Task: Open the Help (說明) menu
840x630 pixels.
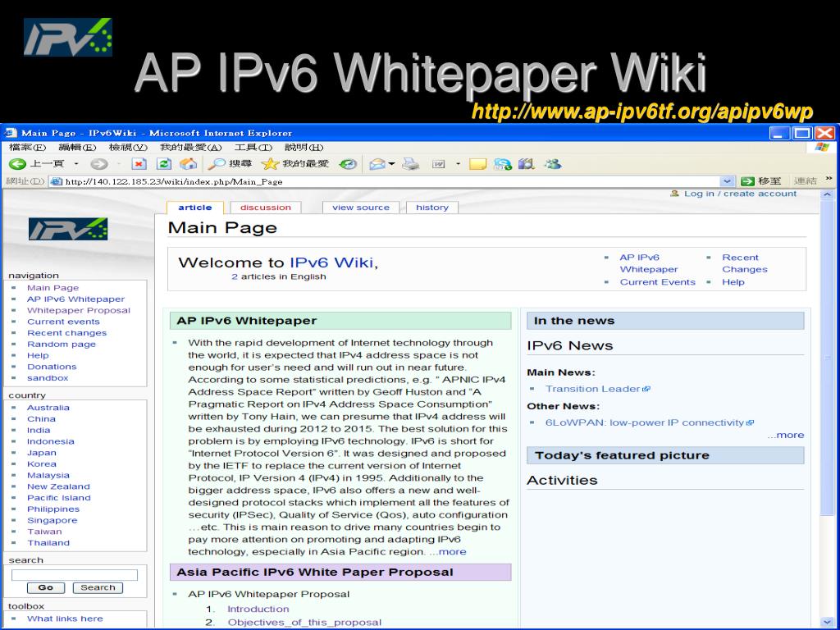Action: 304,148
